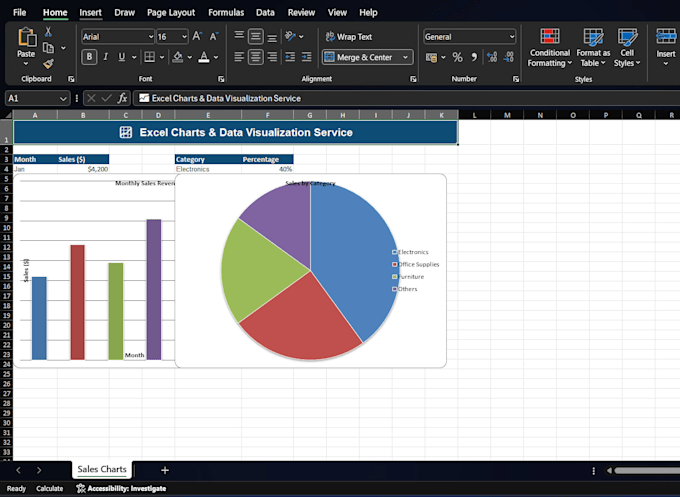Image resolution: width=680 pixels, height=497 pixels.
Task: Expand the font size dropdown showing 16
Action: tap(184, 37)
